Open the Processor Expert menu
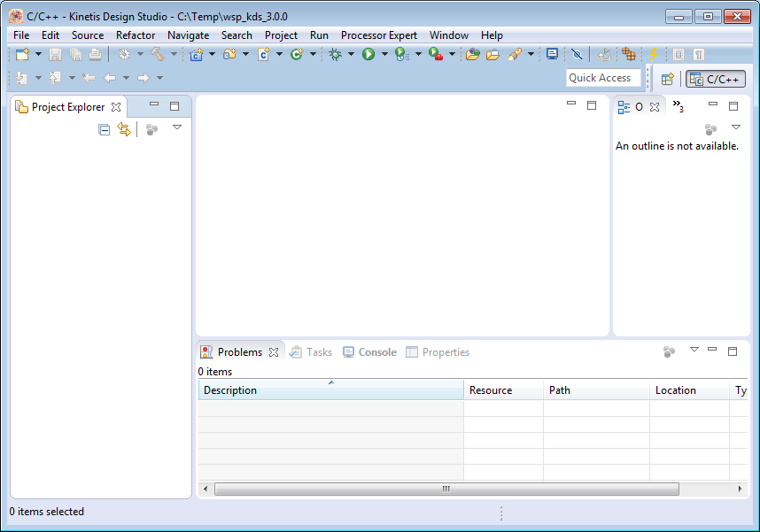Screen dimensions: 760x532 pos(378,35)
